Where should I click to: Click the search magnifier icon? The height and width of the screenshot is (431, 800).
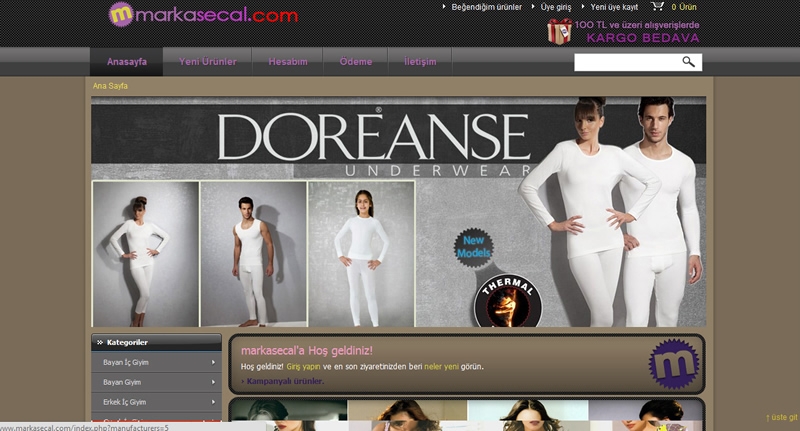(x=688, y=62)
